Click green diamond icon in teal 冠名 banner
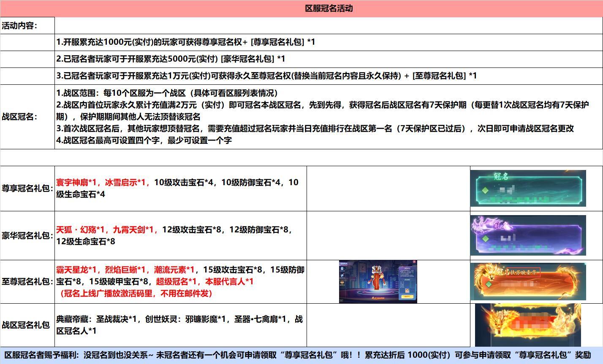This screenshot has width=603, height=364. [x=485, y=191]
